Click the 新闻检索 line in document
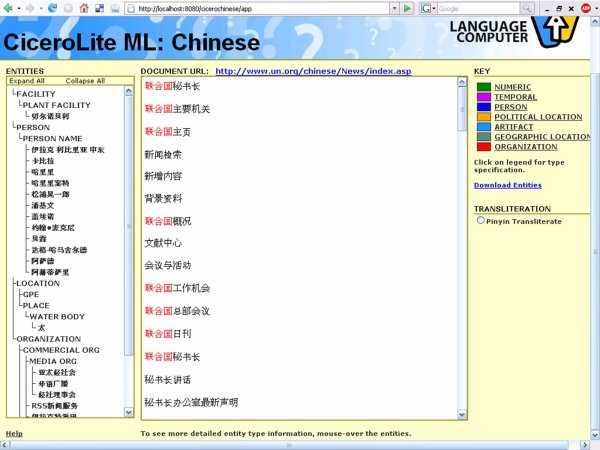 [163, 155]
